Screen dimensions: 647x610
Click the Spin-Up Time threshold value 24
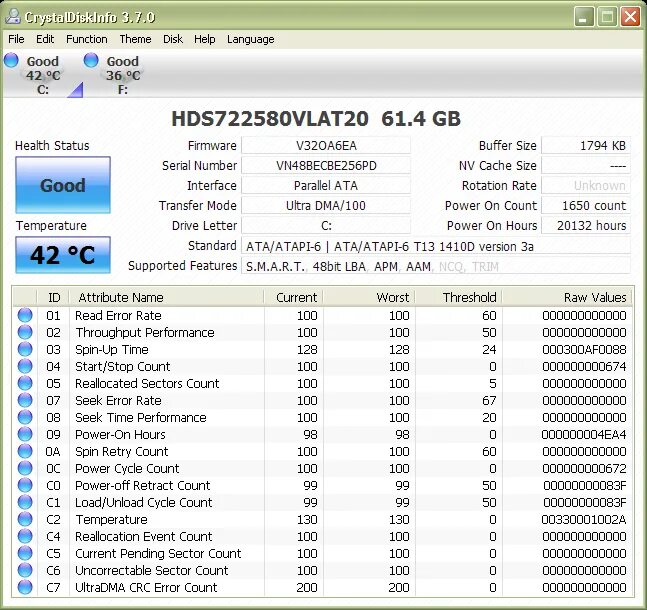489,350
